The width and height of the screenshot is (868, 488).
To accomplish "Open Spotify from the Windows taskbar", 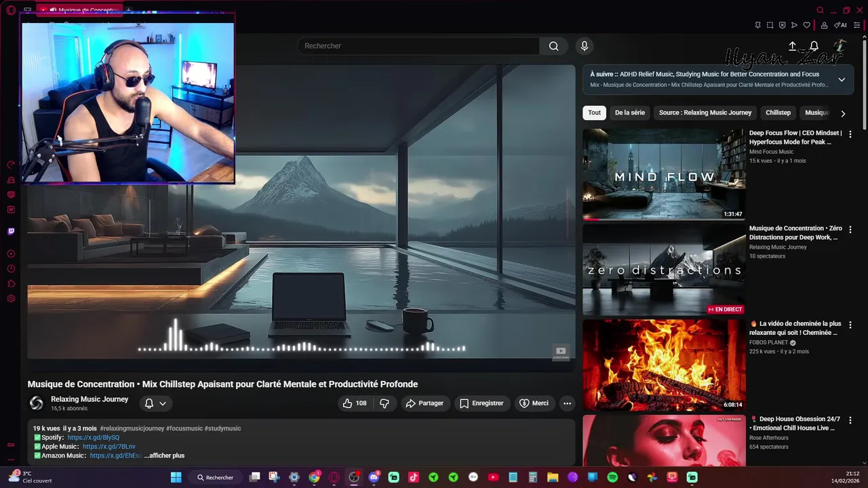I will click(x=612, y=477).
